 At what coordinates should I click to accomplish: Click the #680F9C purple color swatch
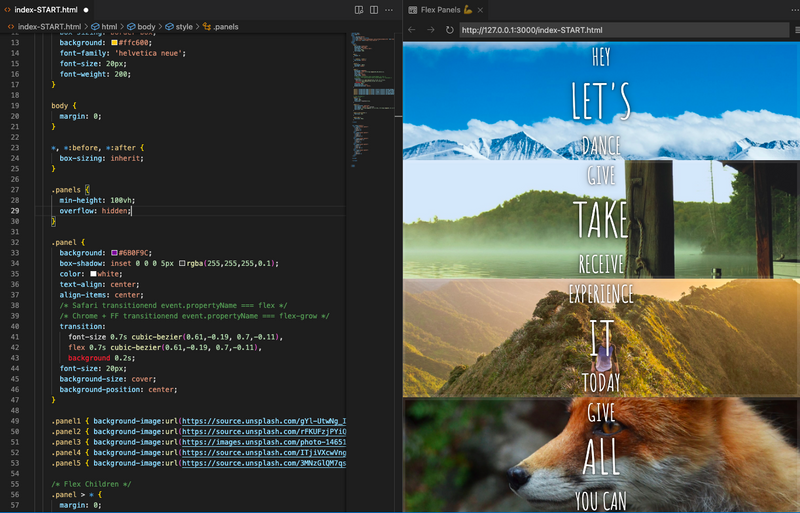tap(115, 253)
